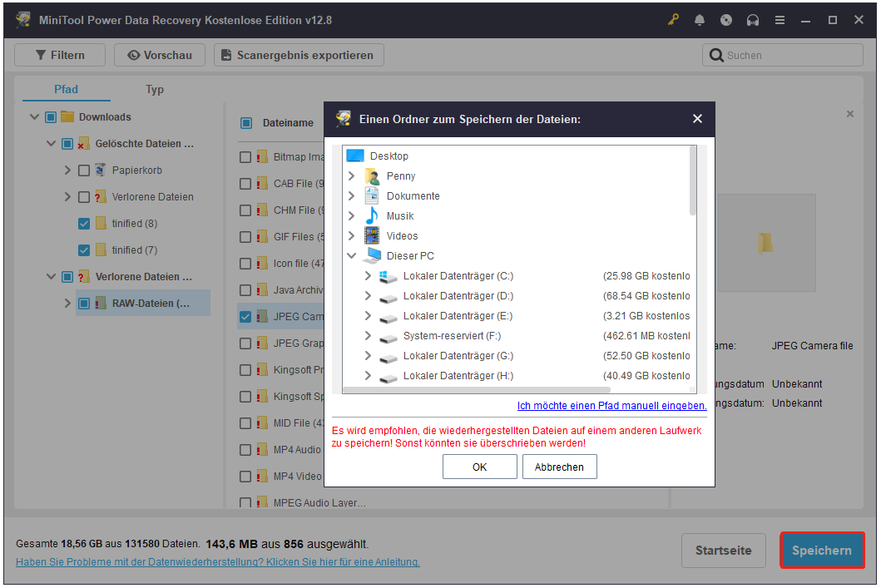Click the horizontal scrollbar in folder dialog
881x588 pixels.
tap(477, 389)
